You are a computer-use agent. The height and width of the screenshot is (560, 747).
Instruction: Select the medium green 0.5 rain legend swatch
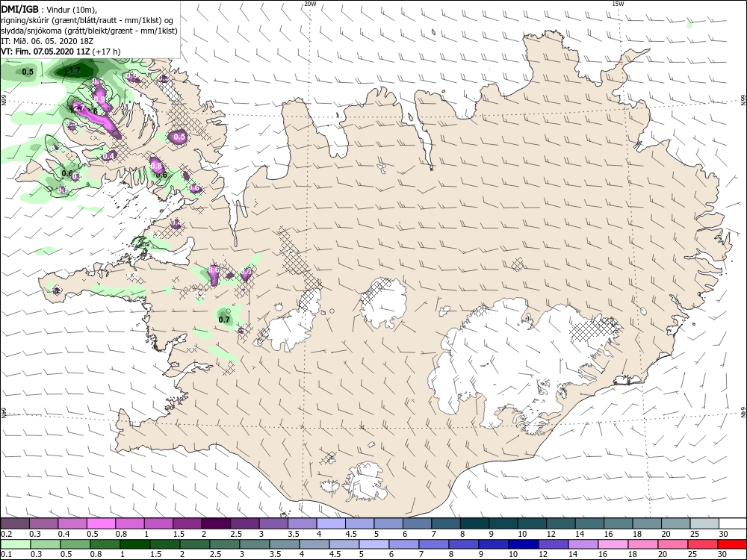75,544
